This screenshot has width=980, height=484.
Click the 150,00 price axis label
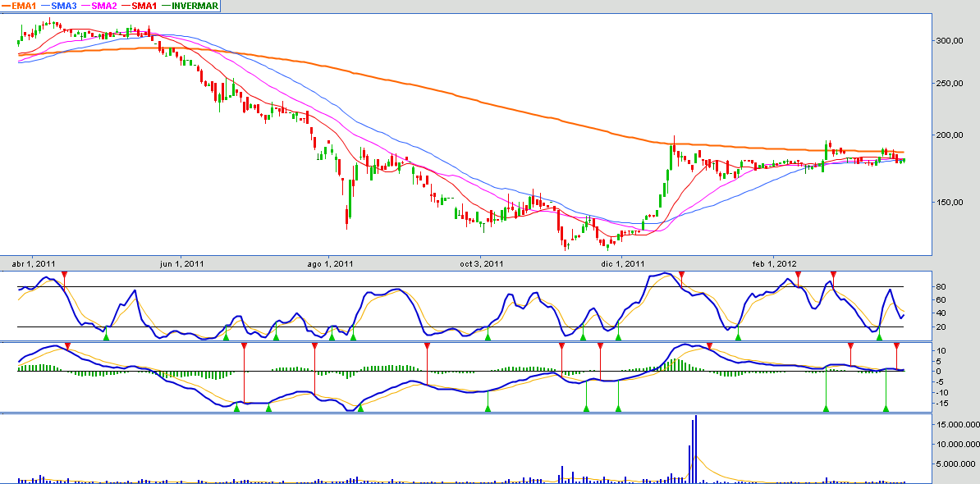click(950, 202)
